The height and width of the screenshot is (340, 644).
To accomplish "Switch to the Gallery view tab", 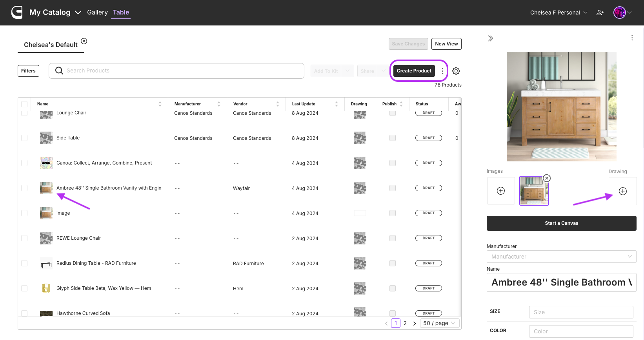I will click(x=97, y=13).
